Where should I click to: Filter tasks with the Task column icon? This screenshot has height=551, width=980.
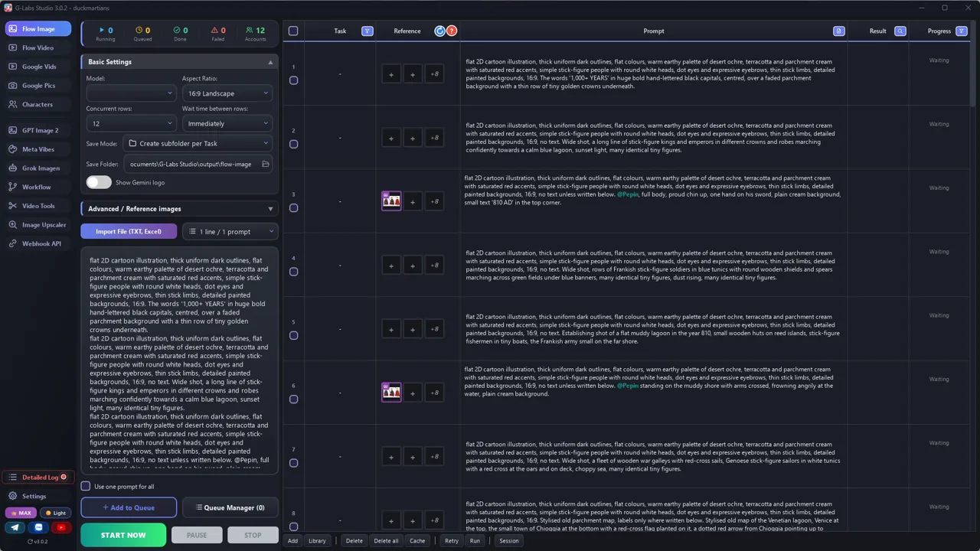pos(367,31)
